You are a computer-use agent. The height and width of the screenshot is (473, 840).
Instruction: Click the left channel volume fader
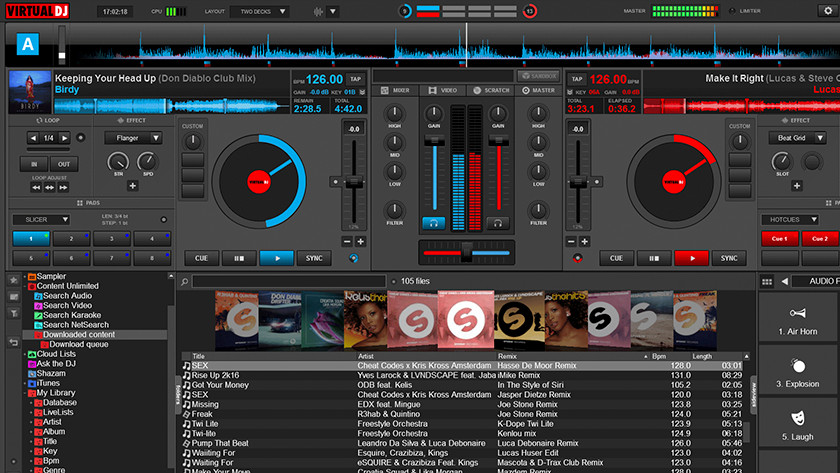[x=434, y=141]
